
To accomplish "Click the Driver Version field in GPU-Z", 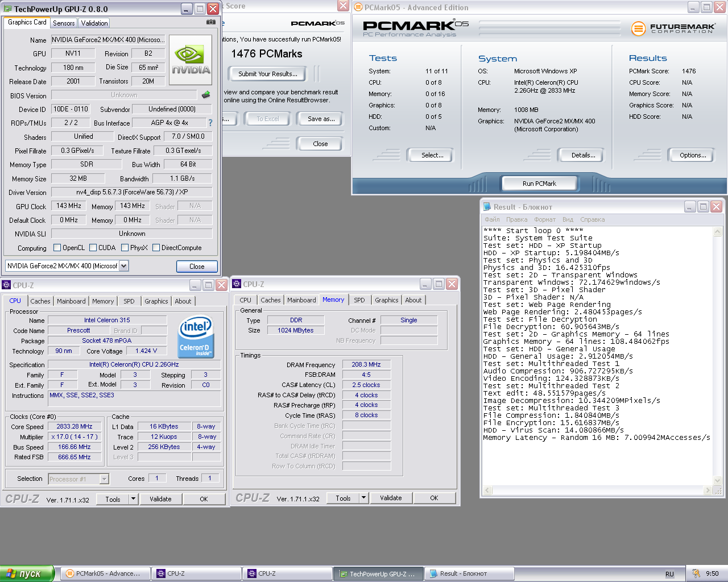I will click(132, 192).
